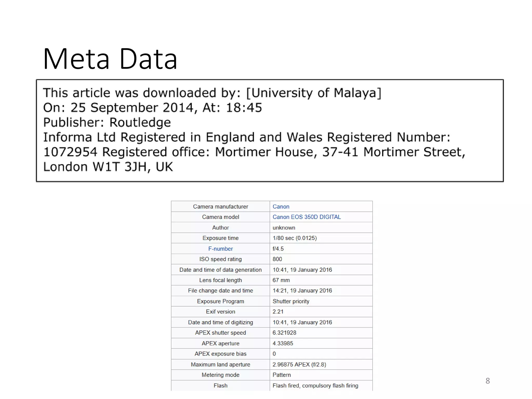Click the Camera manufacturer row label
532x399 pixels.
click(220, 207)
